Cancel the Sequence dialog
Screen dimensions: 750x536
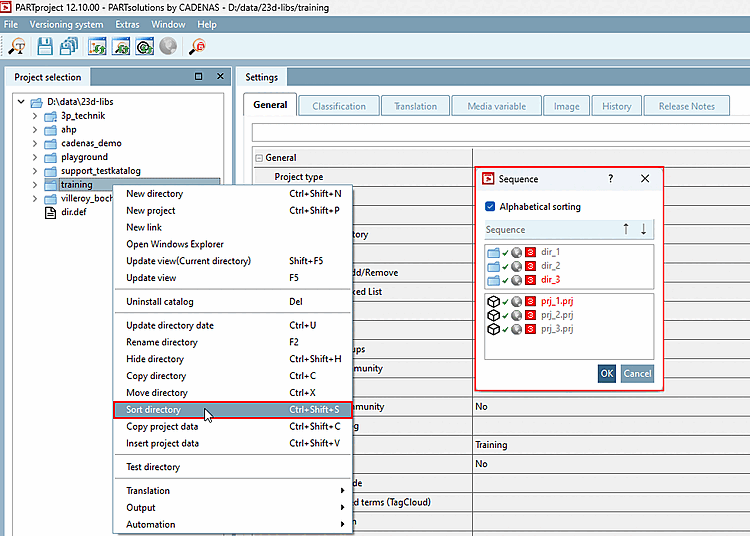[637, 373]
